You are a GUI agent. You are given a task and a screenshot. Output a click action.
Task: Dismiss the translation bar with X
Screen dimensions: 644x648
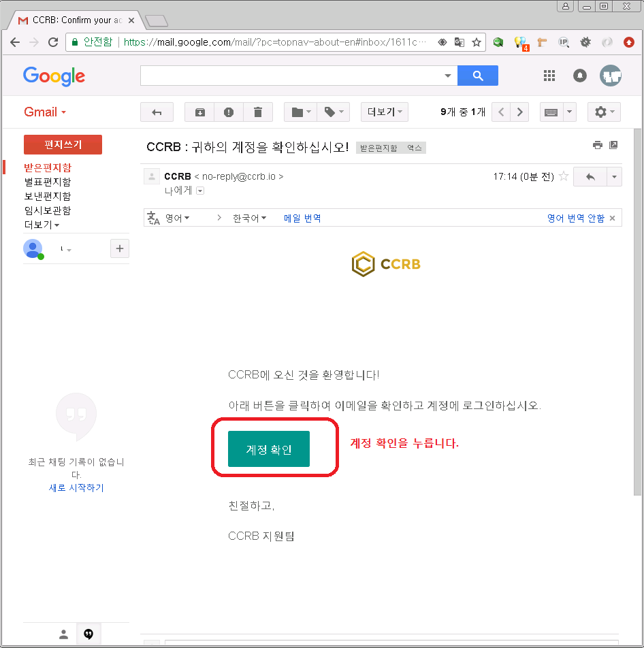pyautogui.click(x=612, y=218)
